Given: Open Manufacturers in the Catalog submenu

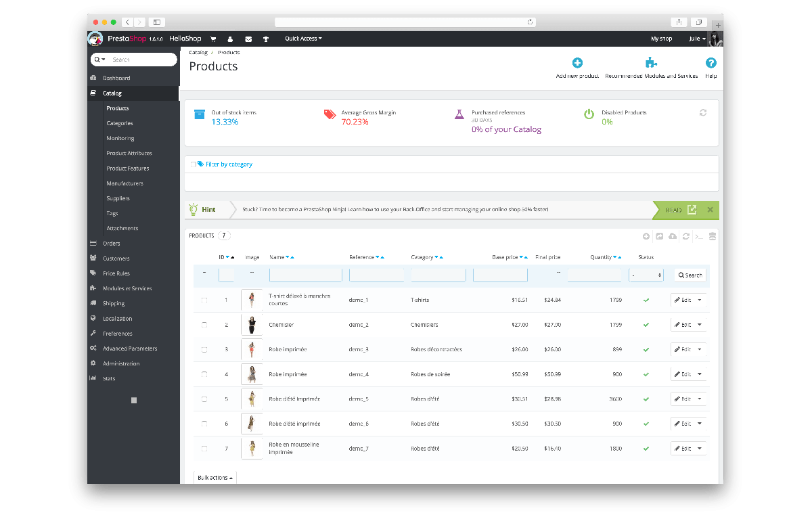Looking at the screenshot, I should [x=125, y=183].
